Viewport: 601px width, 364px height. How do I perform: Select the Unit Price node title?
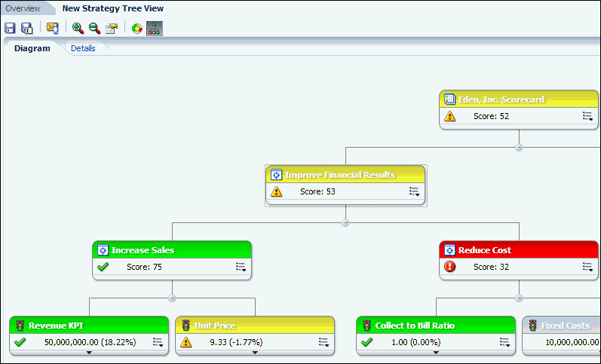coord(215,326)
